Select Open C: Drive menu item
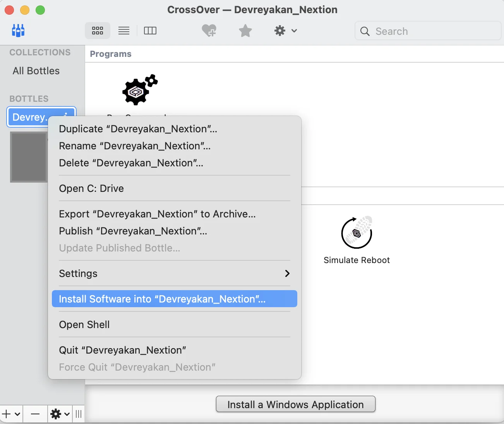504x424 pixels. [x=175, y=188]
